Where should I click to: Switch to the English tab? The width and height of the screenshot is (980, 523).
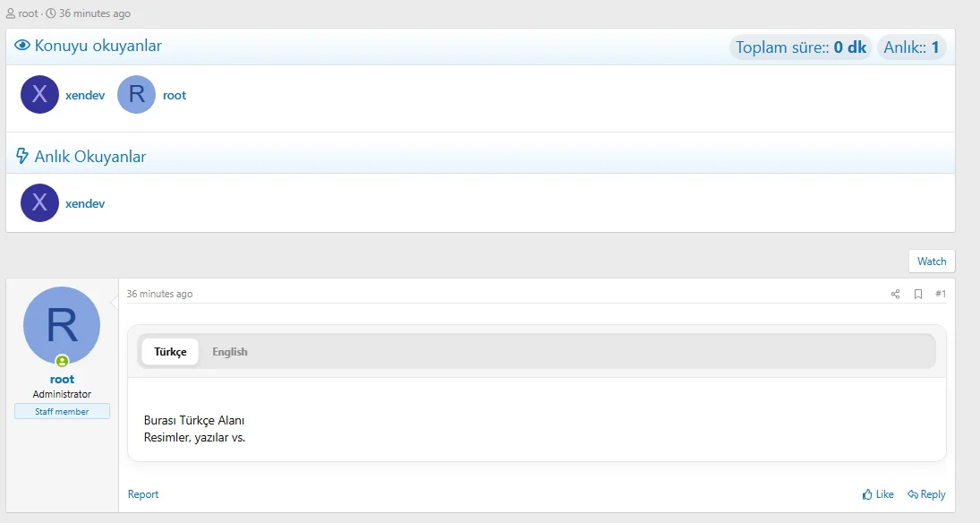click(x=230, y=352)
